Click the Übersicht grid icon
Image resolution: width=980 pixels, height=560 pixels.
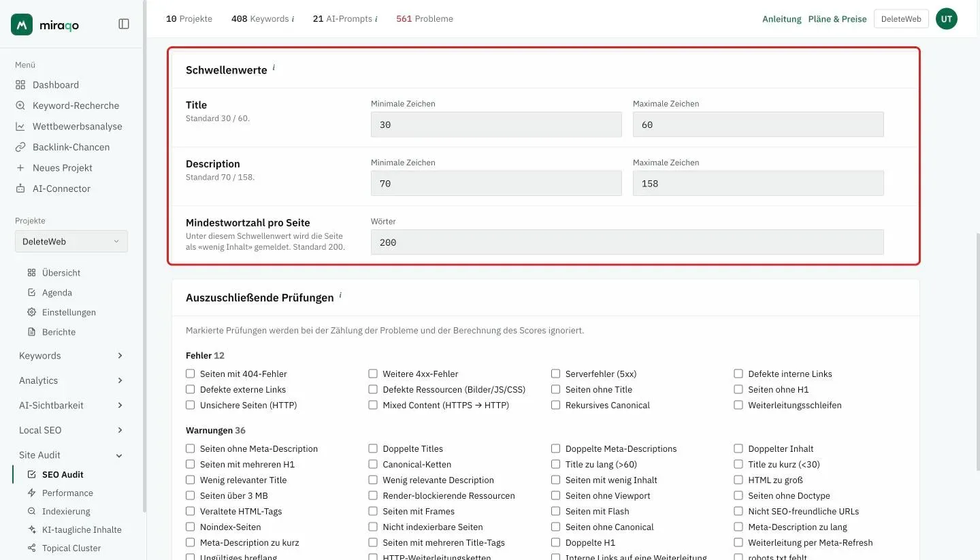31,273
